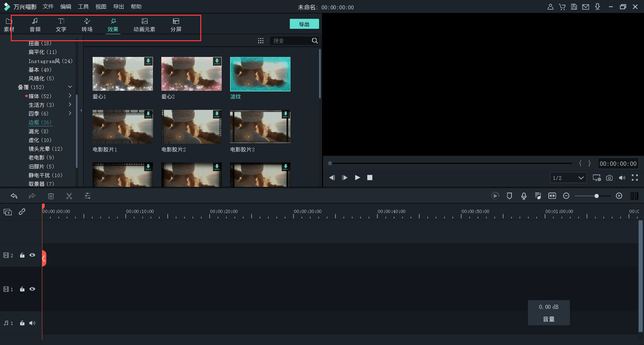Select the 电影胶片2 effect thumbnail
This screenshot has height=345, width=644.
coord(191,127)
